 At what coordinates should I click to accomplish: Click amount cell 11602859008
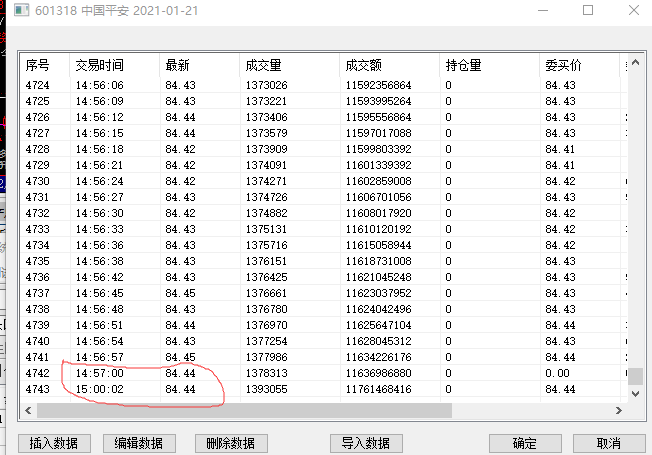tap(378, 181)
